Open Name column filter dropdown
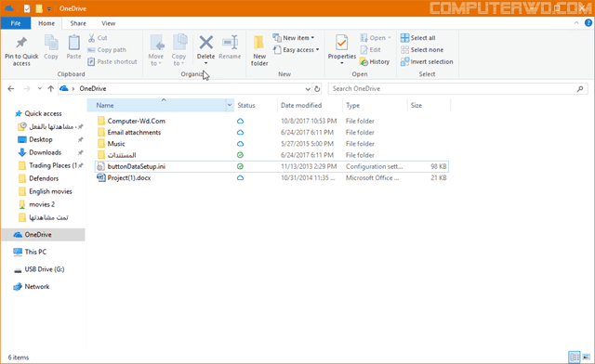Image resolution: width=595 pixels, height=364 pixels. pos(230,105)
